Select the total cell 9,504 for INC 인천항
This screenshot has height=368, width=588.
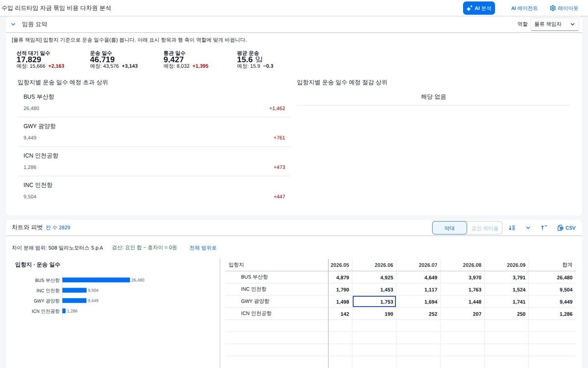click(553, 289)
